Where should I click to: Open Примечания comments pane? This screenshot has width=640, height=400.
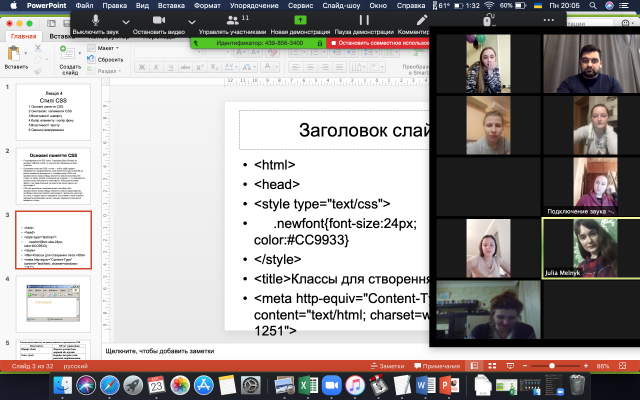pyautogui.click(x=437, y=366)
